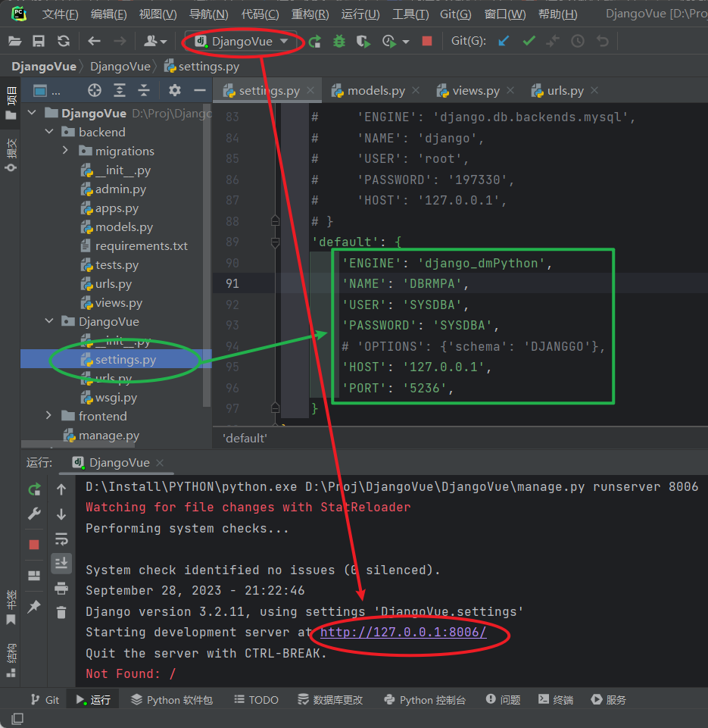Viewport: 708px width, 728px height.
Task: Click Run with Coverage icon
Action: click(363, 42)
